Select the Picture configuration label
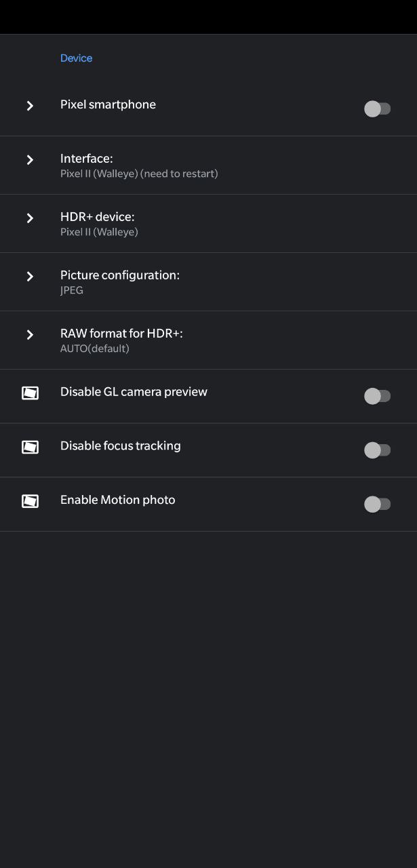 pyautogui.click(x=120, y=275)
